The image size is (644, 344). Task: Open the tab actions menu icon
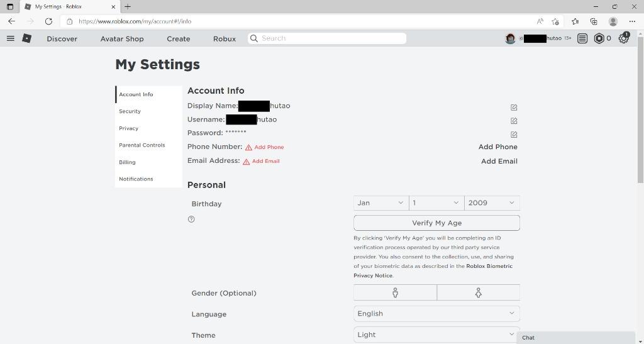tap(10, 6)
